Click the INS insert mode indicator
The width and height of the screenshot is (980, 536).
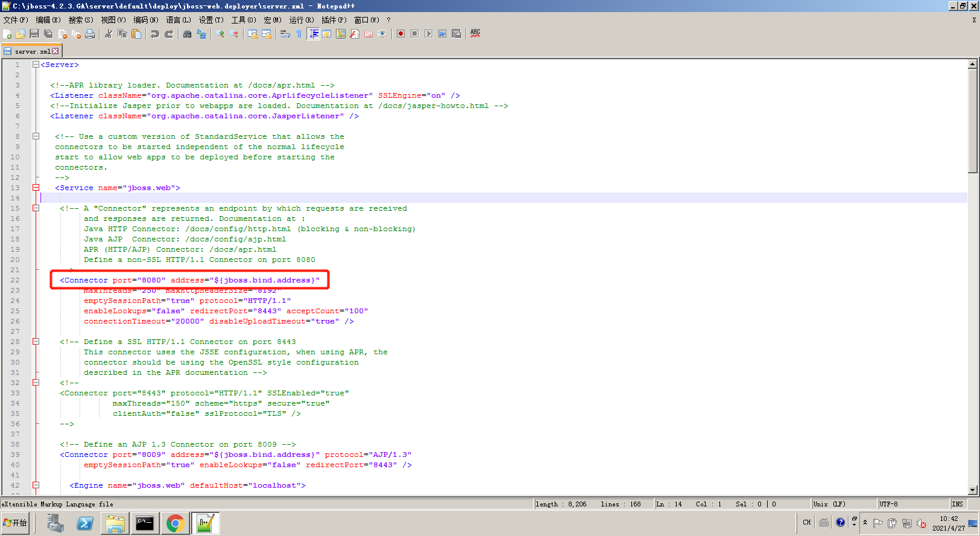[x=959, y=504]
